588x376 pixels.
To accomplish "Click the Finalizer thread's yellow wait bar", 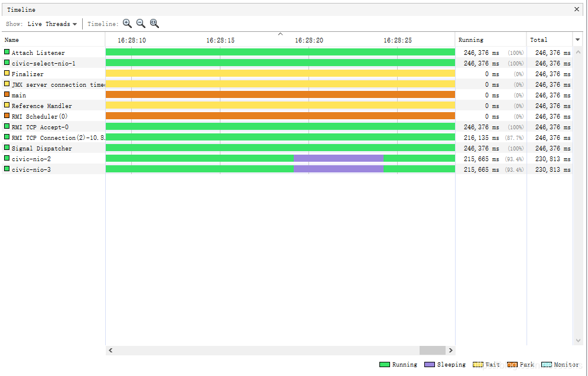I will [x=280, y=73].
